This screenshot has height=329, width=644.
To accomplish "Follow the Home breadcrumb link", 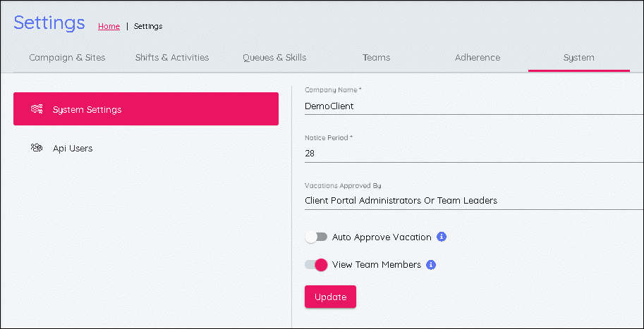I will tap(109, 26).
